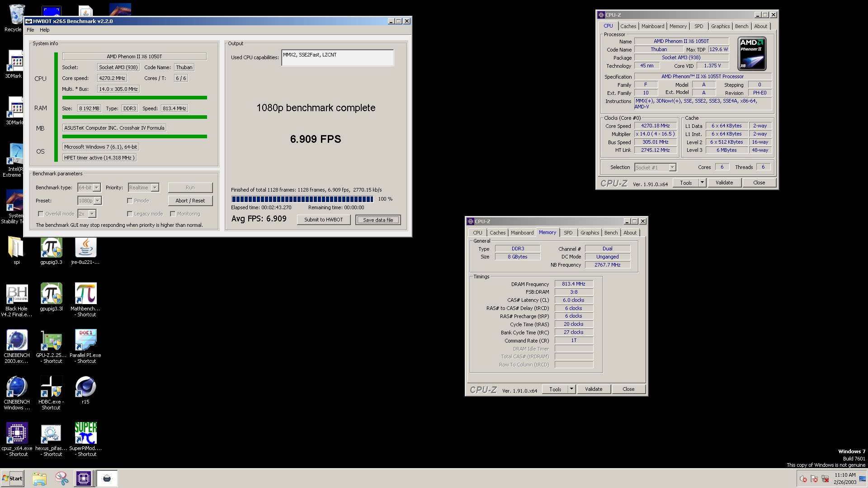Click the Abort / Reset button
Screen dimensions: 868x488
[190, 201]
